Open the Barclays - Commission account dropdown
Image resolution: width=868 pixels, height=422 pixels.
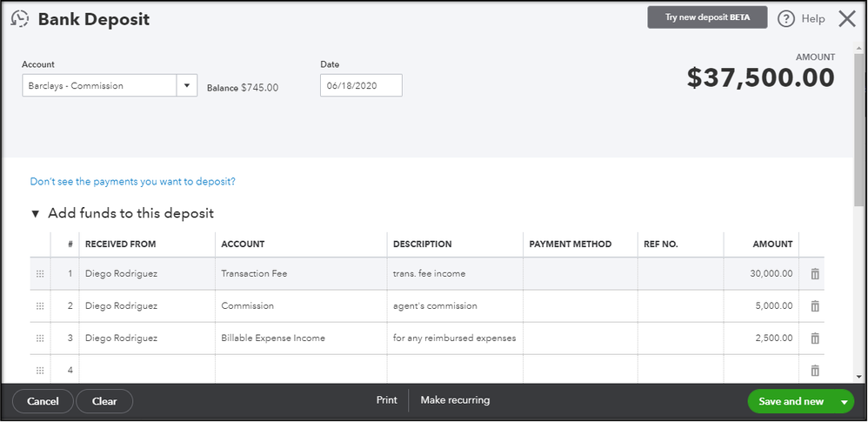point(187,85)
